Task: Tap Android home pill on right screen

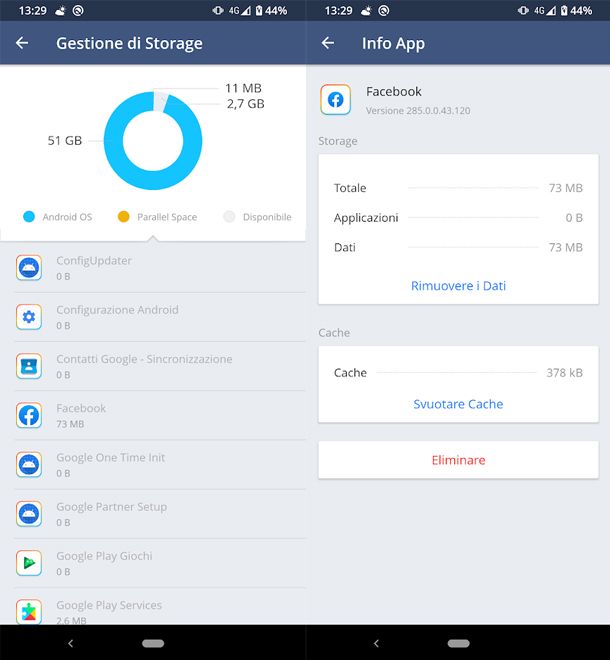Action: point(458,643)
